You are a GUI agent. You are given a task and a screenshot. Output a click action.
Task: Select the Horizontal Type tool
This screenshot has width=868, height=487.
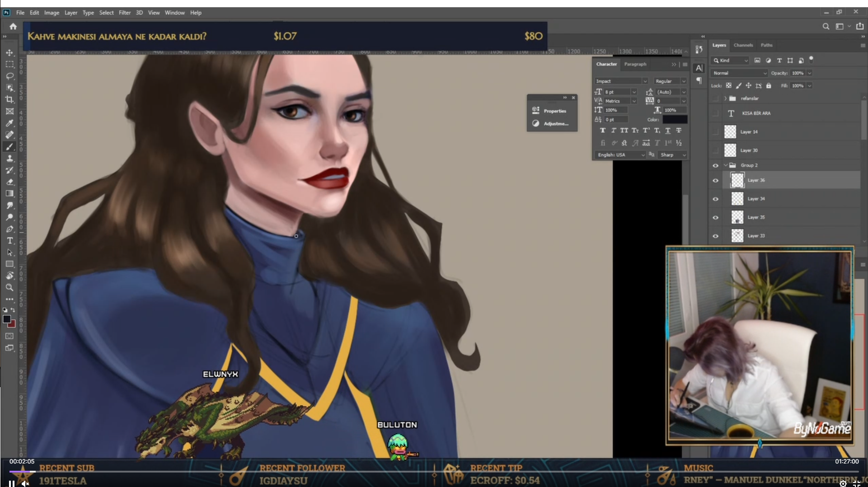pos(9,240)
